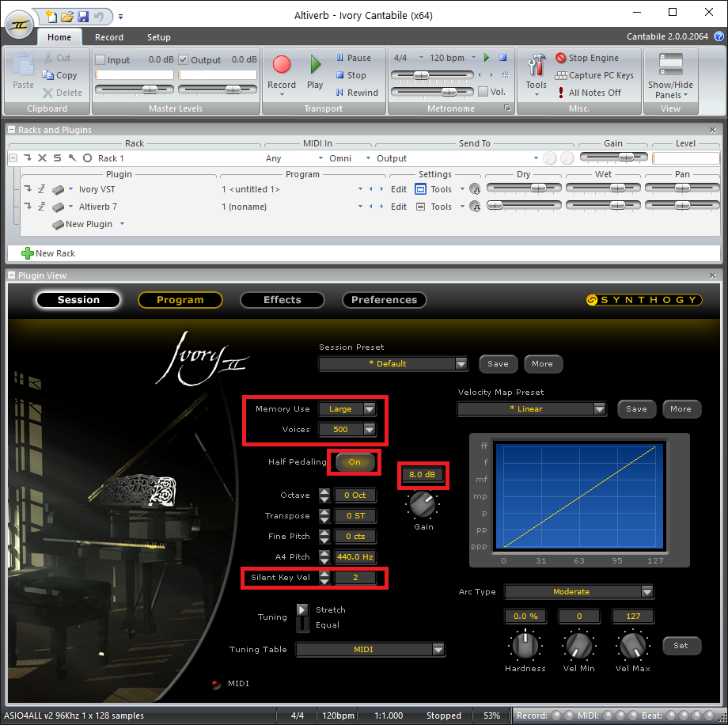This screenshot has width=728, height=725.
Task: Click the New file icon in quick access toolbar
Action: 51,17
